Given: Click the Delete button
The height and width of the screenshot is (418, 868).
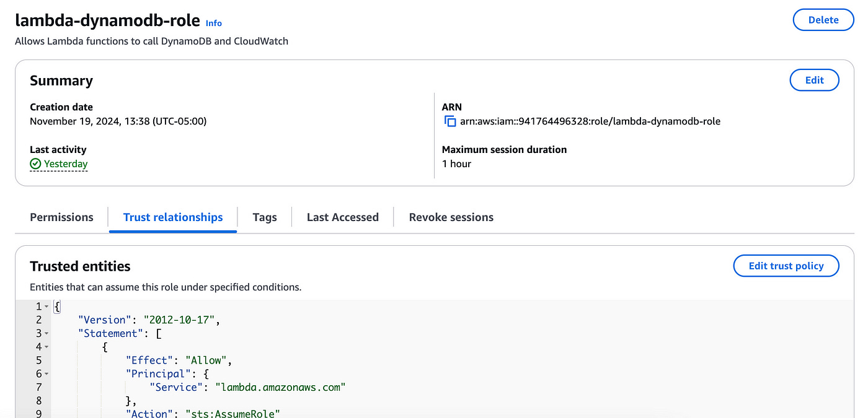Looking at the screenshot, I should (823, 20).
